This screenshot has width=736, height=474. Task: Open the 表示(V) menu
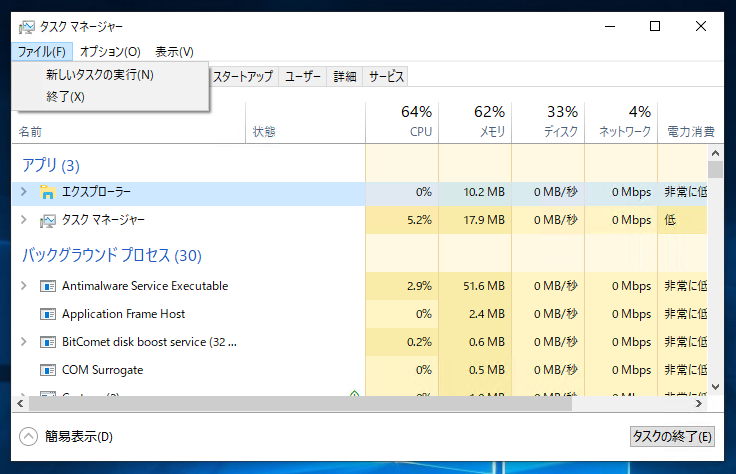174,52
